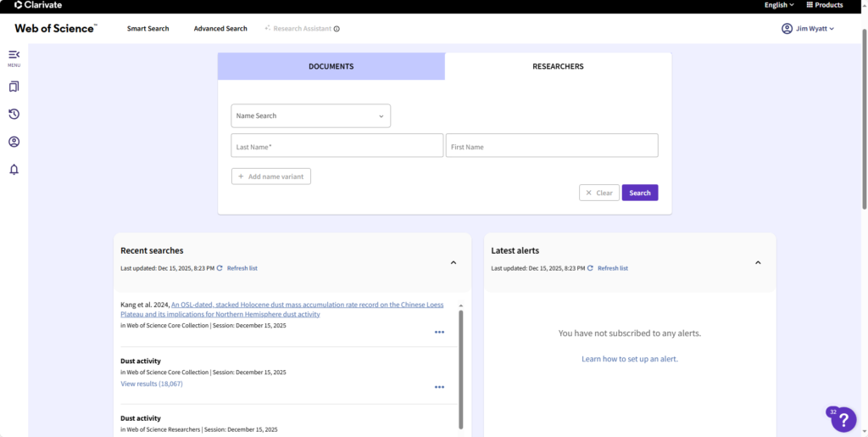This screenshot has width=868, height=437.
Task: Collapse the Recent searches panel
Action: click(x=453, y=263)
